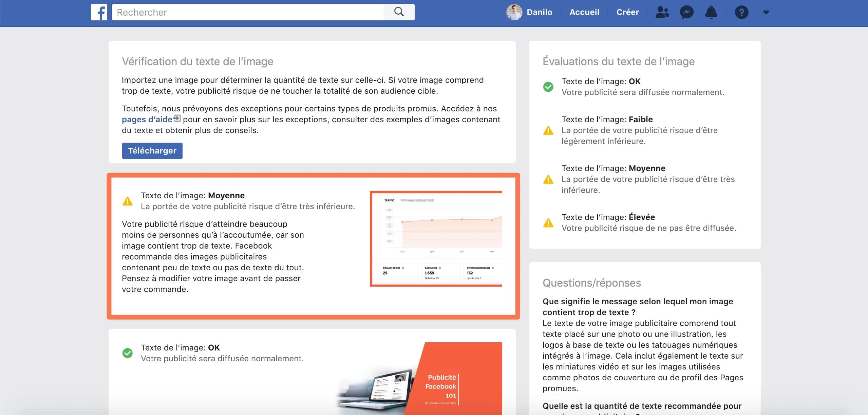This screenshot has height=415, width=868.
Task: Go to Accueil in top navigation
Action: [x=584, y=12]
